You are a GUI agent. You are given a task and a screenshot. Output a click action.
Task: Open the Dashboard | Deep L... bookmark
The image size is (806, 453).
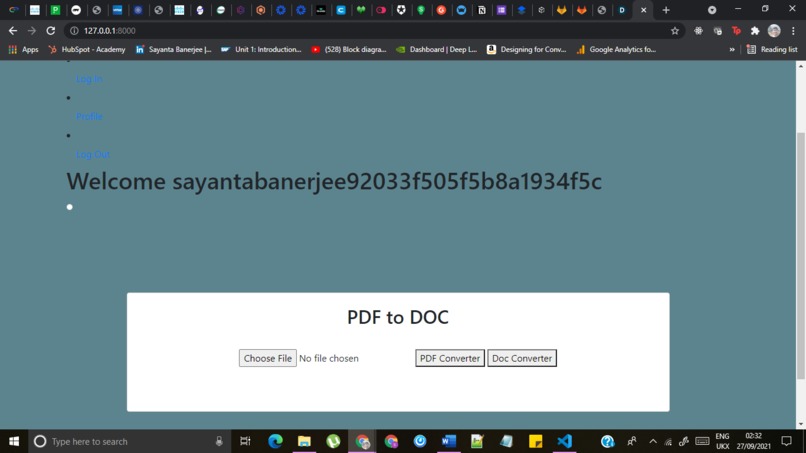(x=436, y=49)
